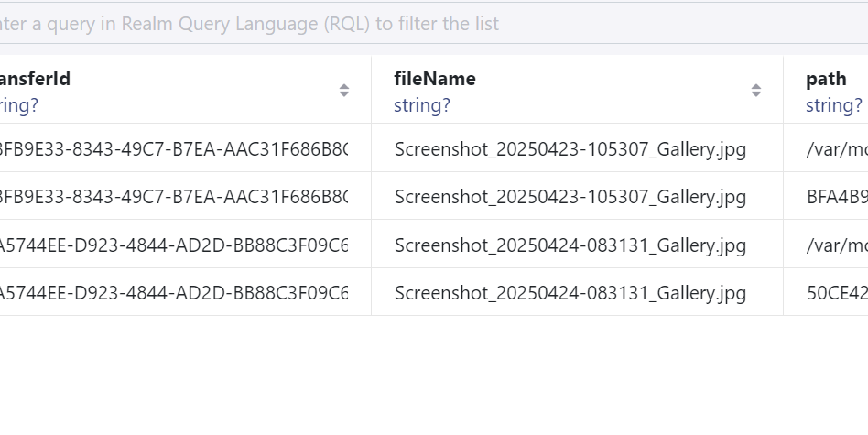Click the string? type label under path

point(833,105)
